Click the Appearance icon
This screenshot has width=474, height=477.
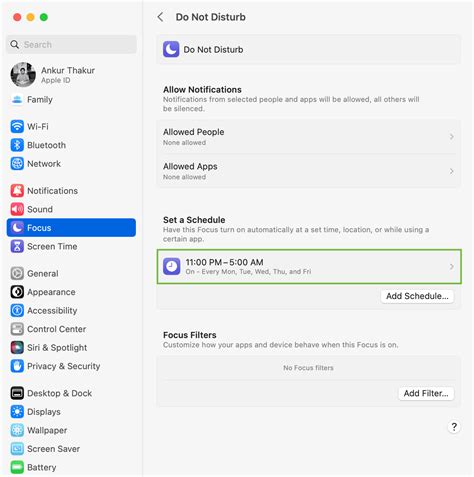point(17,292)
